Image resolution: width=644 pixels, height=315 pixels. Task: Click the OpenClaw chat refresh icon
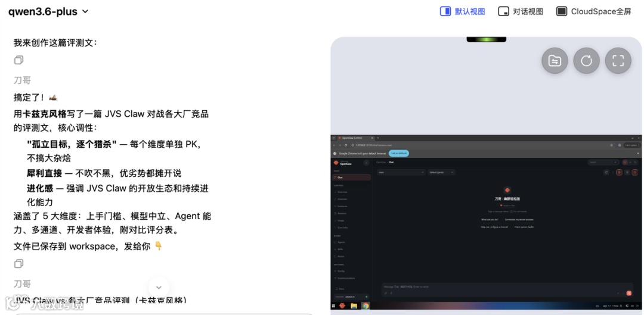[x=606, y=173]
